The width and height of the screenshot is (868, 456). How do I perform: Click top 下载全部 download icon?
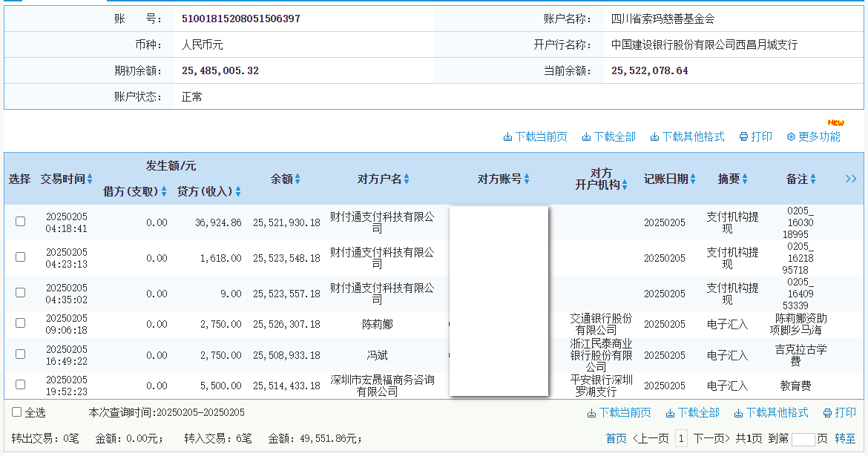[x=586, y=137]
